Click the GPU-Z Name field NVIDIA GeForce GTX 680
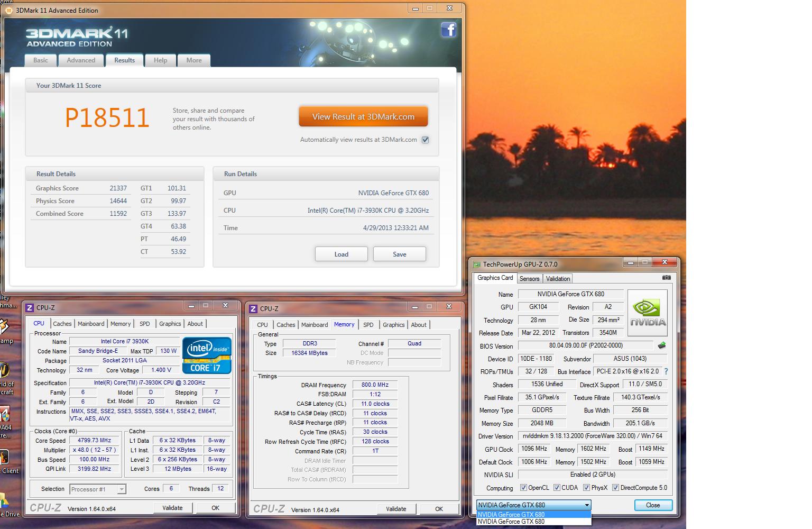Screen dimensions: 812x529 coord(570,294)
